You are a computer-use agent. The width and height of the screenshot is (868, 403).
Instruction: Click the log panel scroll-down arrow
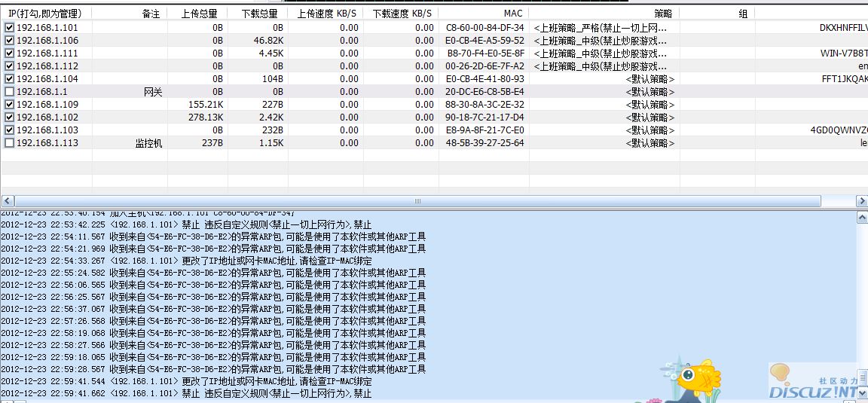point(862,398)
